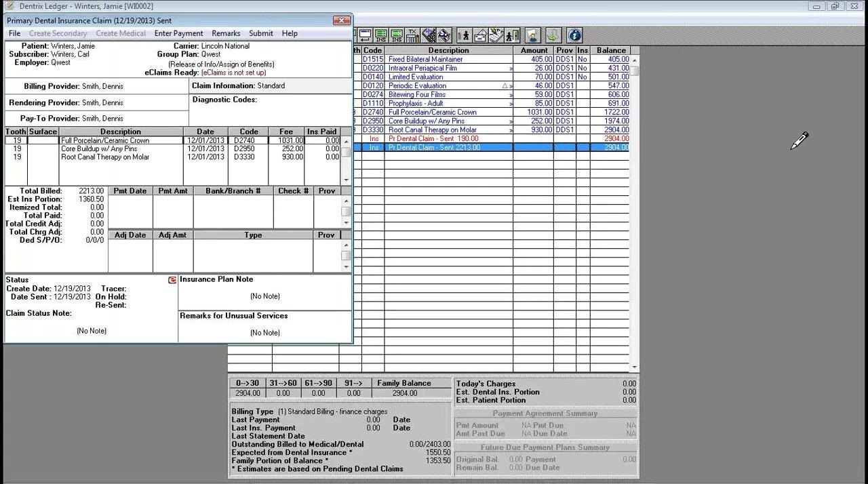Select the Full Porcelain/Ceramic Crown claim procedure row

coord(172,140)
